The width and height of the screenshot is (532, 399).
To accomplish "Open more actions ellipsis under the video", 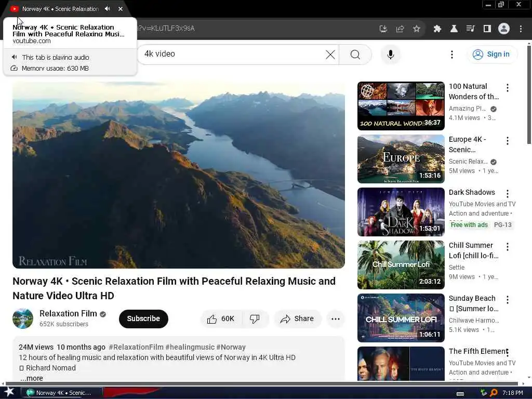I will (x=335, y=318).
